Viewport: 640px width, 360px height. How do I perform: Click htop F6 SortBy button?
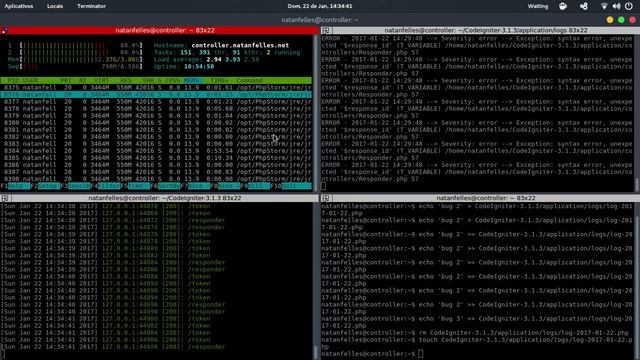tap(166, 186)
